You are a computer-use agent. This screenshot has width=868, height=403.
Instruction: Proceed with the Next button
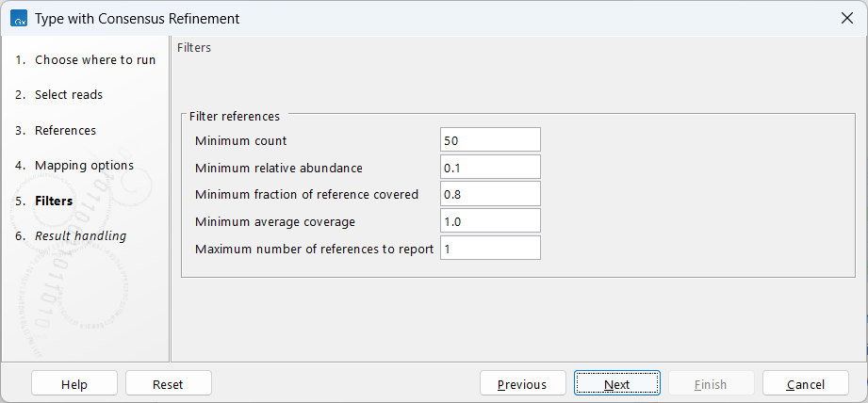coord(616,384)
